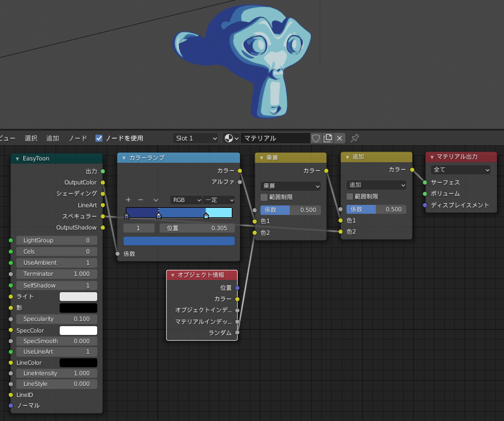Click the LineArt output socket

coord(103,205)
